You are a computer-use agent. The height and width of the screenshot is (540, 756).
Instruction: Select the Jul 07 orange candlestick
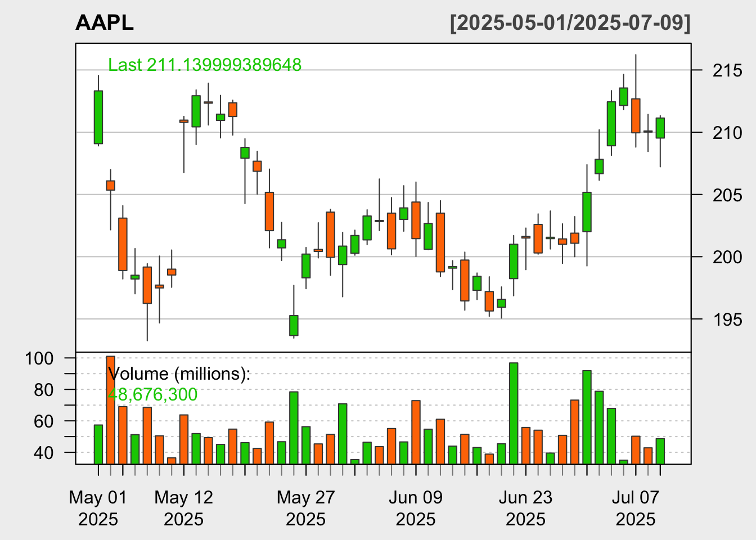click(x=636, y=116)
